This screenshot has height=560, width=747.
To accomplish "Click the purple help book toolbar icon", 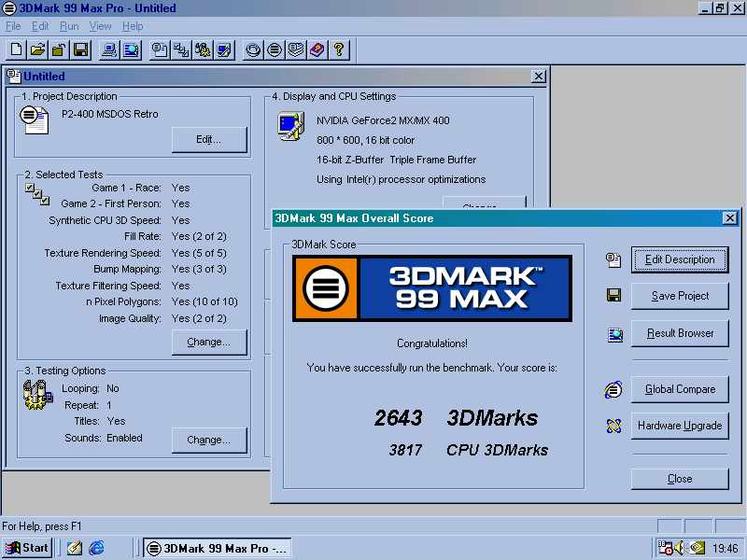I will (317, 49).
